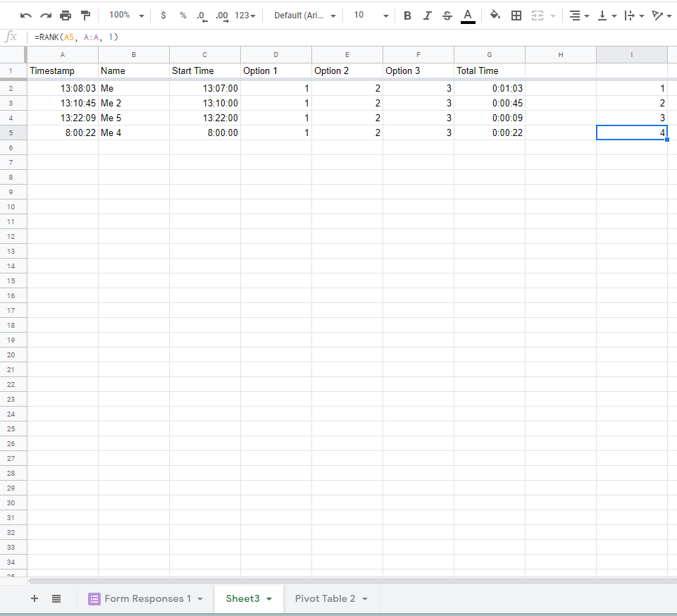The width and height of the screenshot is (677, 616).
Task: Open the text color picker
Action: 468,15
